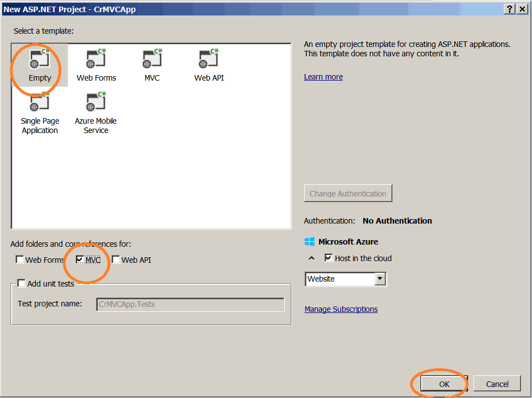Collapse the Microsoft Azure section chevron
The image size is (532, 398).
pyautogui.click(x=311, y=258)
